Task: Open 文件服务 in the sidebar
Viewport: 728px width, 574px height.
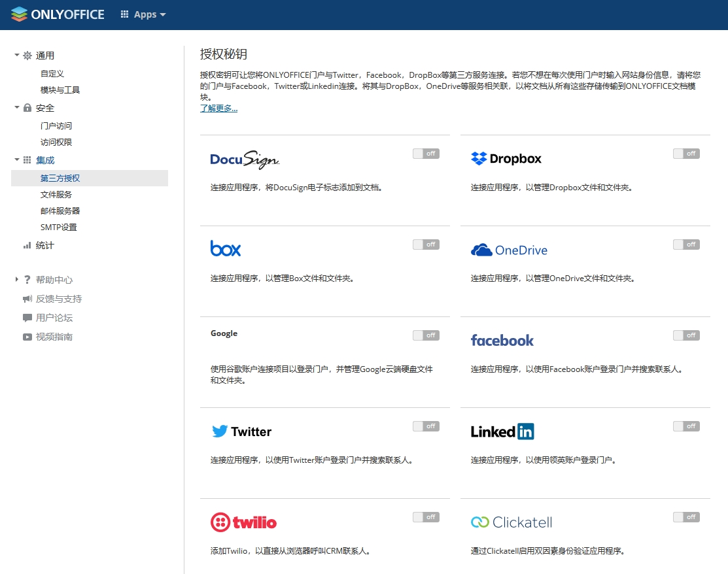Action: point(56,195)
